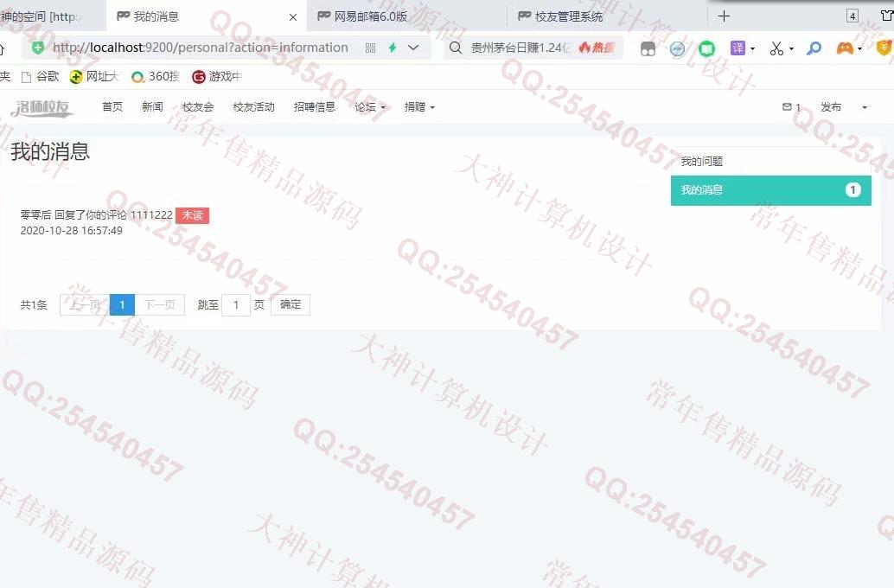Click the jump-to page number input

(x=235, y=304)
